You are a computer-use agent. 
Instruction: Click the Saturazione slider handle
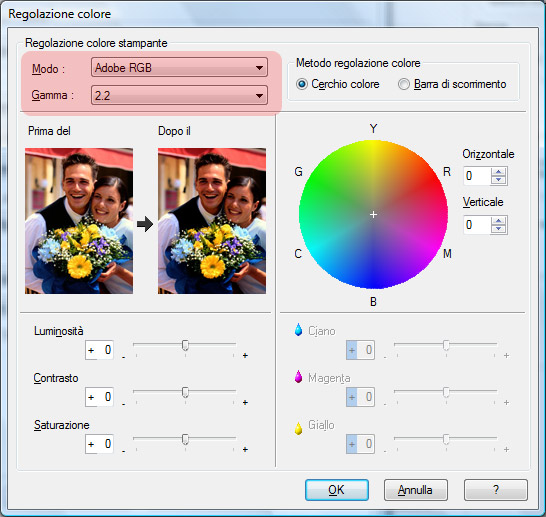point(186,439)
